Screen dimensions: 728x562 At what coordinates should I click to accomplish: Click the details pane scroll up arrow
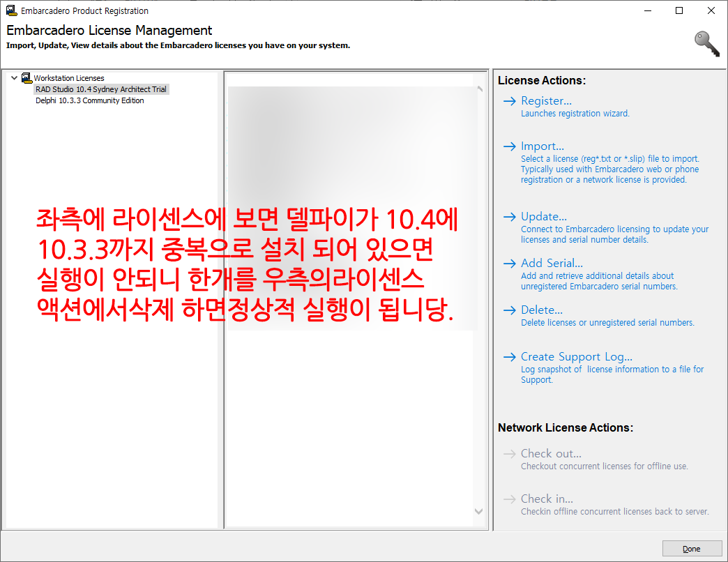click(x=480, y=89)
